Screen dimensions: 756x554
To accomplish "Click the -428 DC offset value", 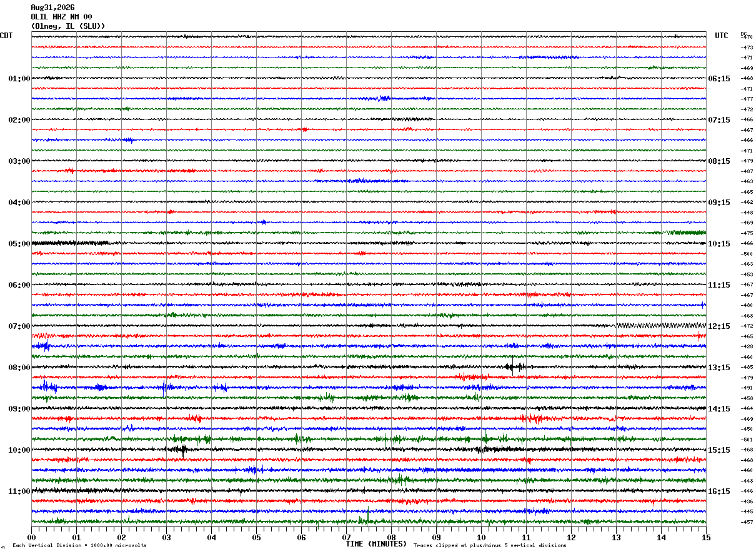I will (747, 347).
